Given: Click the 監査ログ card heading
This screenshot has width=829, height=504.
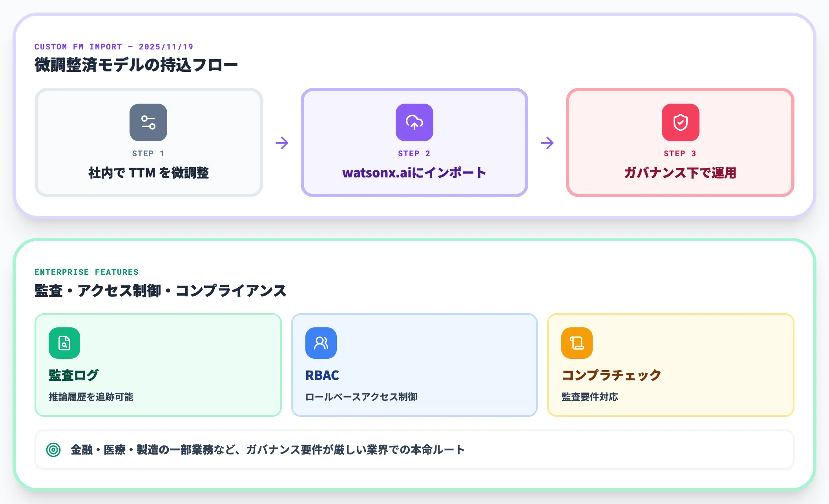Looking at the screenshot, I should (74, 375).
